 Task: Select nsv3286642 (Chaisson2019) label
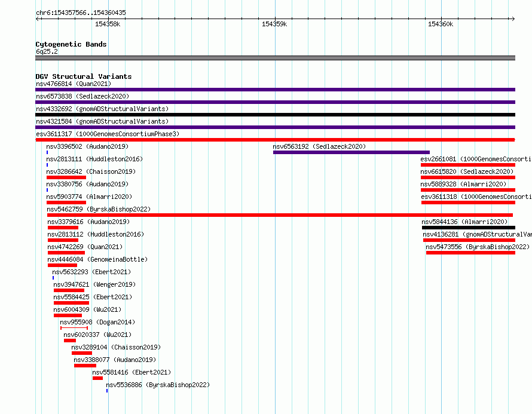(91, 171)
